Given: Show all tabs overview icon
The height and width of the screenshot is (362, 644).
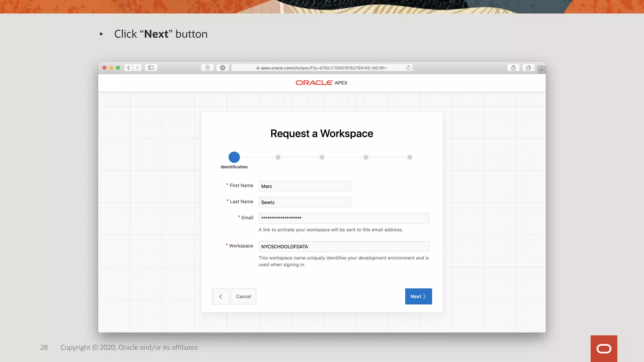Looking at the screenshot, I should [529, 68].
